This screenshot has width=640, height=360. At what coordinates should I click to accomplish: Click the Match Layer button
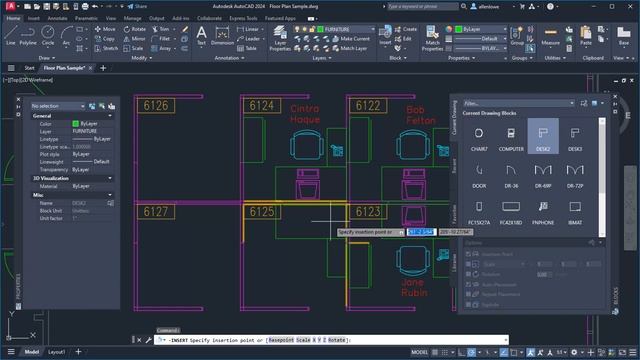[350, 48]
